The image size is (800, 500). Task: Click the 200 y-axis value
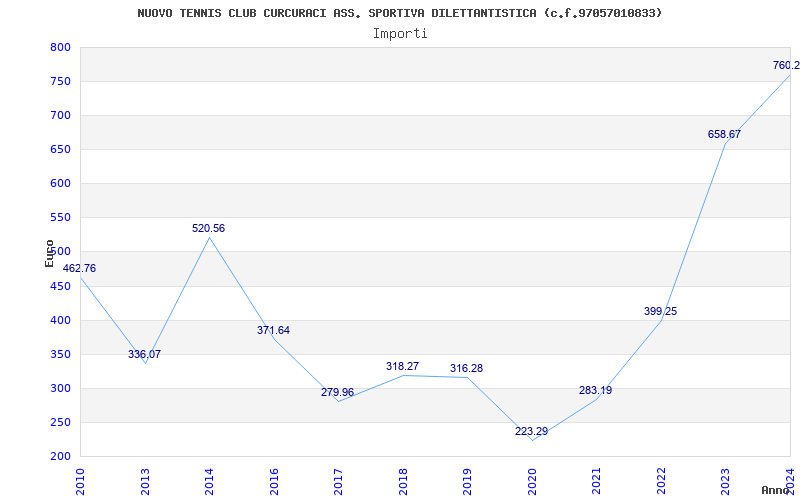60,457
